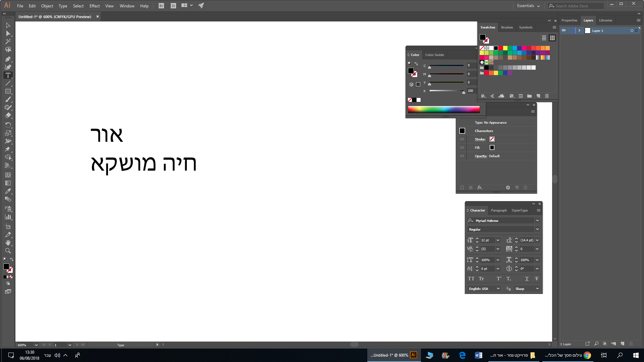The width and height of the screenshot is (644, 362).
Task: Switch to the Paragraph tab
Action: pos(499,210)
